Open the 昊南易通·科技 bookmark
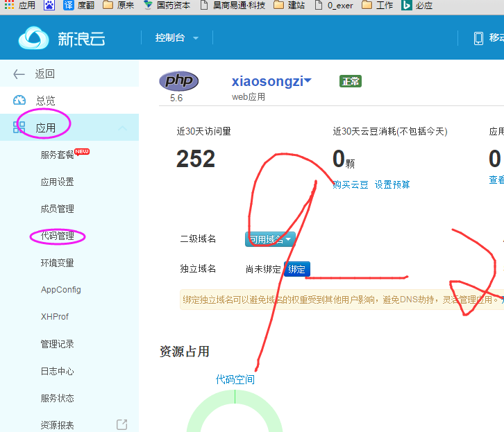This screenshot has height=432, width=504. (x=233, y=5)
